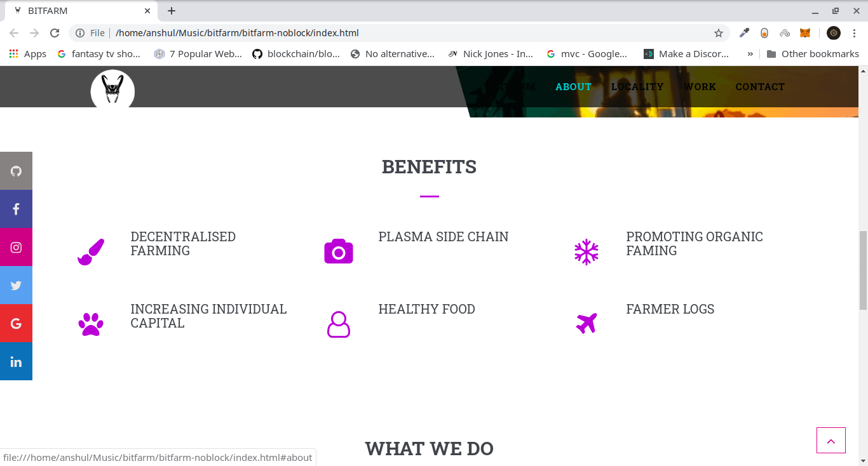The width and height of the screenshot is (868, 466).
Task: Open the Google icon in the sidebar
Action: click(16, 323)
